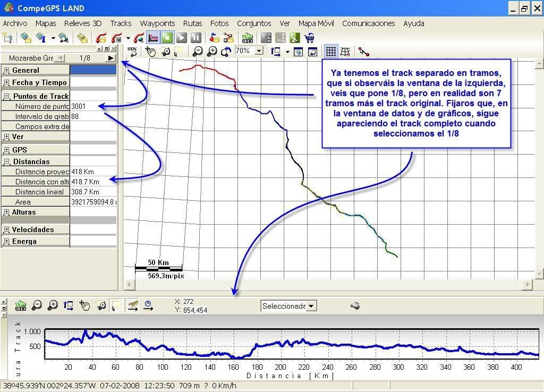This screenshot has height=392, width=544.
Task: Click the 3D window icon in map toolbar
Action: point(299,52)
